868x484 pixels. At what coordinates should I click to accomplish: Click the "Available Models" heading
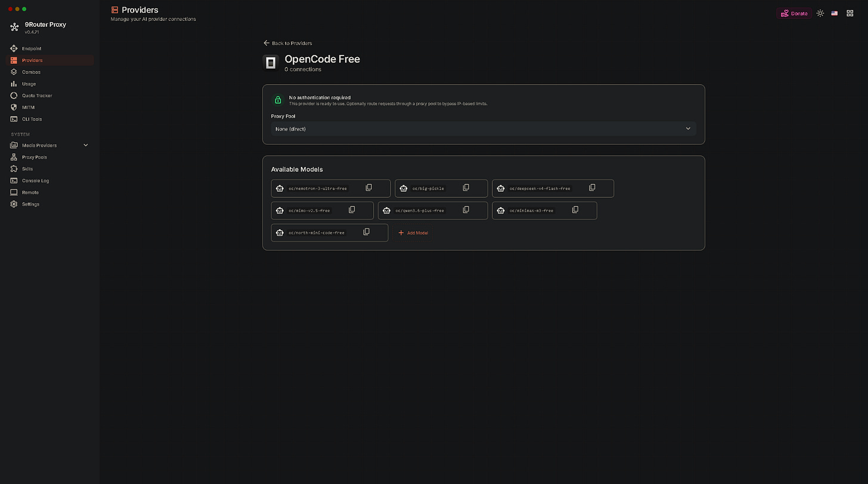click(x=297, y=169)
